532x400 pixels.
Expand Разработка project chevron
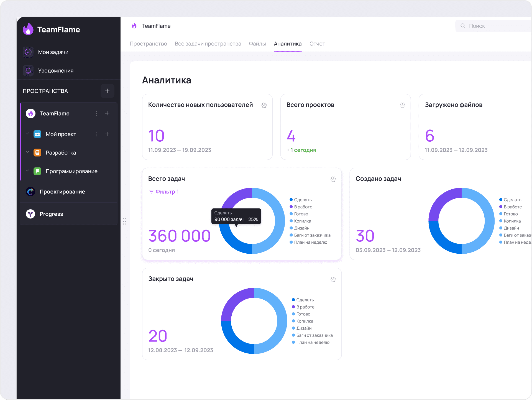pyautogui.click(x=27, y=152)
